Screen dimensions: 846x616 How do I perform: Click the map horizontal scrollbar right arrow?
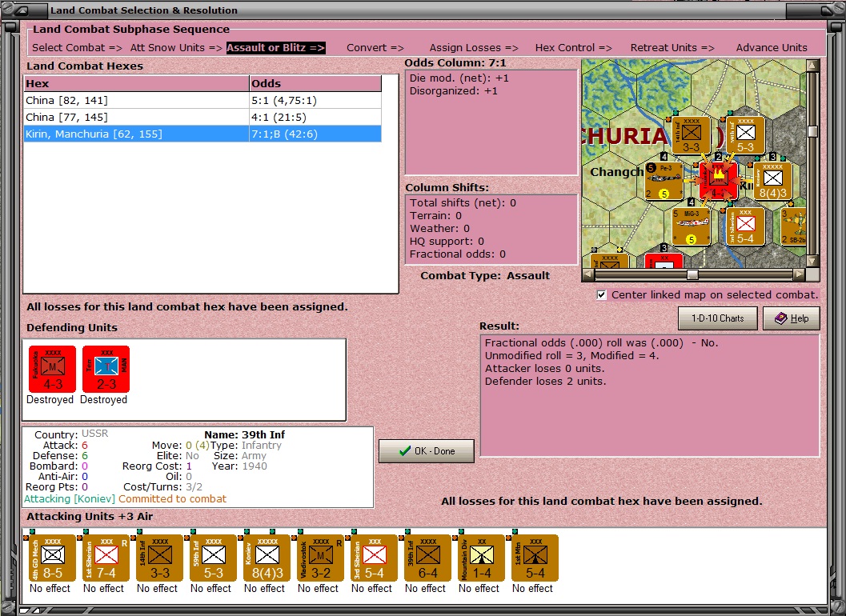[x=799, y=274]
